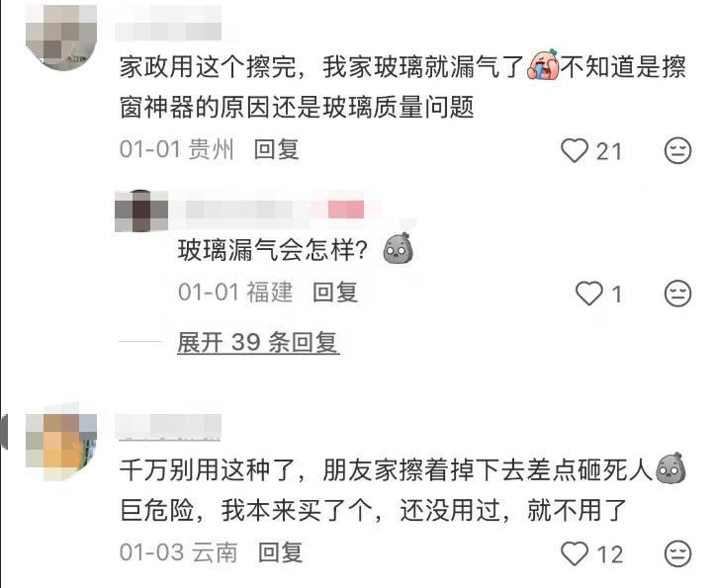Like the 云南 comment with 12 likes
Screen dimensions: 714x588
pos(575,553)
